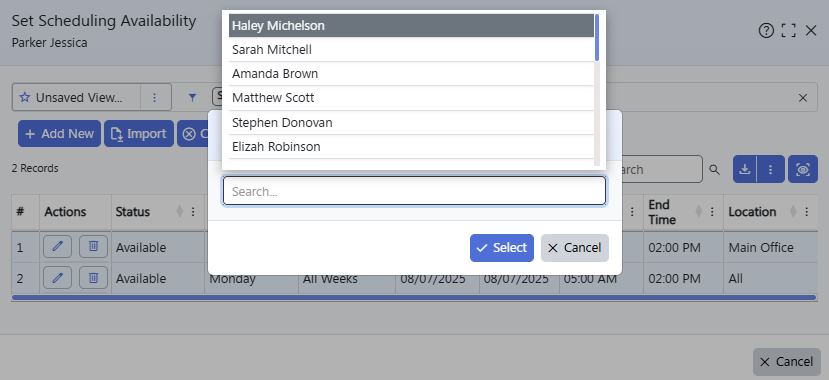The image size is (829, 380).
Task: Confirm with the Select button
Action: (502, 248)
